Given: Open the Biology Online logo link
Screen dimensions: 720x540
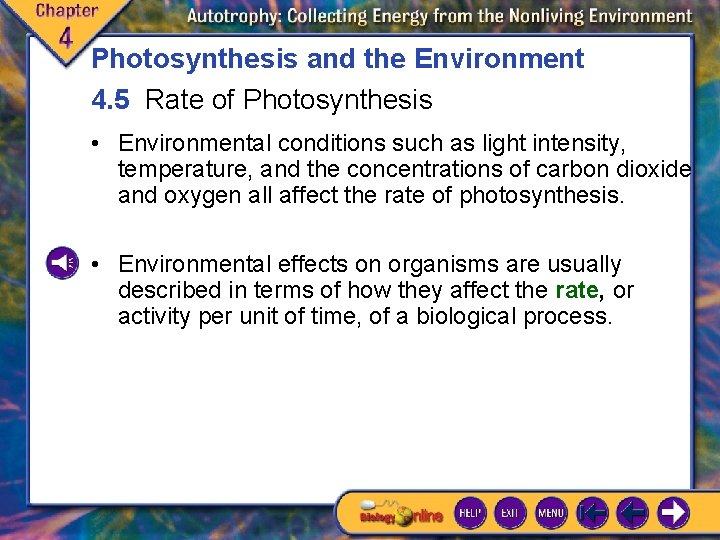Looking at the screenshot, I should click(x=401, y=513).
